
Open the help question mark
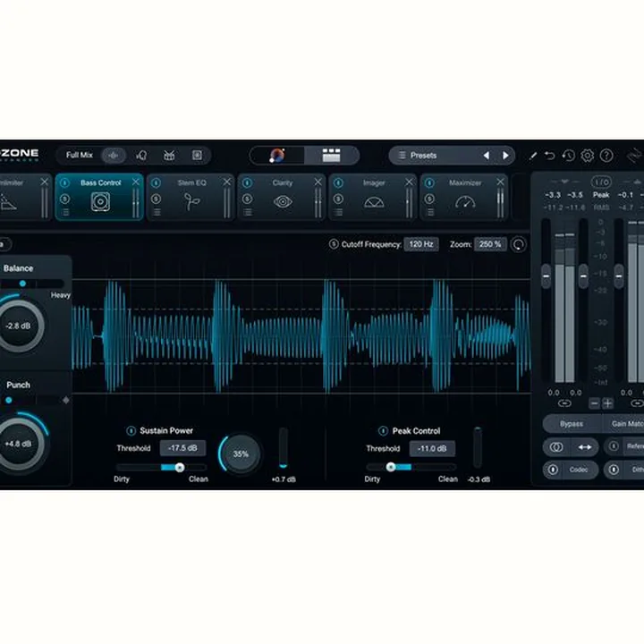[x=606, y=156]
